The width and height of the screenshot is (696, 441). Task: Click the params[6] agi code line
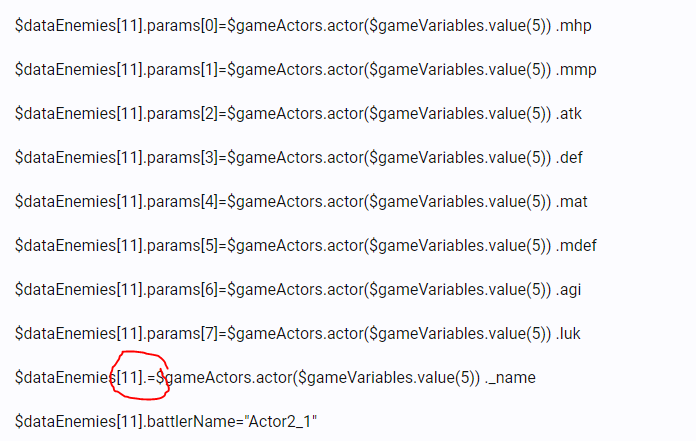298,289
